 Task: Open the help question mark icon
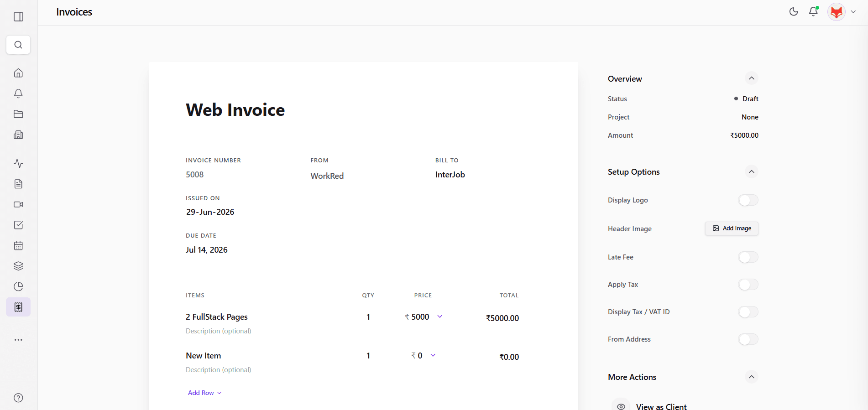[18, 398]
